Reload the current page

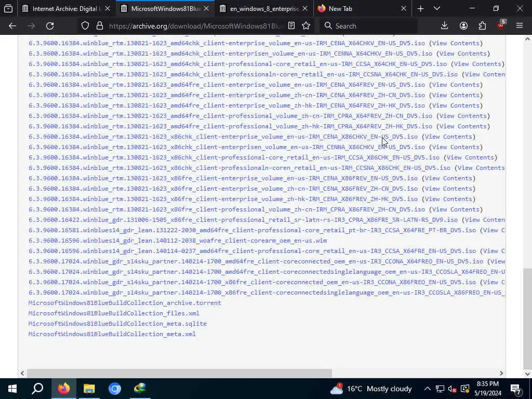[x=50, y=26]
